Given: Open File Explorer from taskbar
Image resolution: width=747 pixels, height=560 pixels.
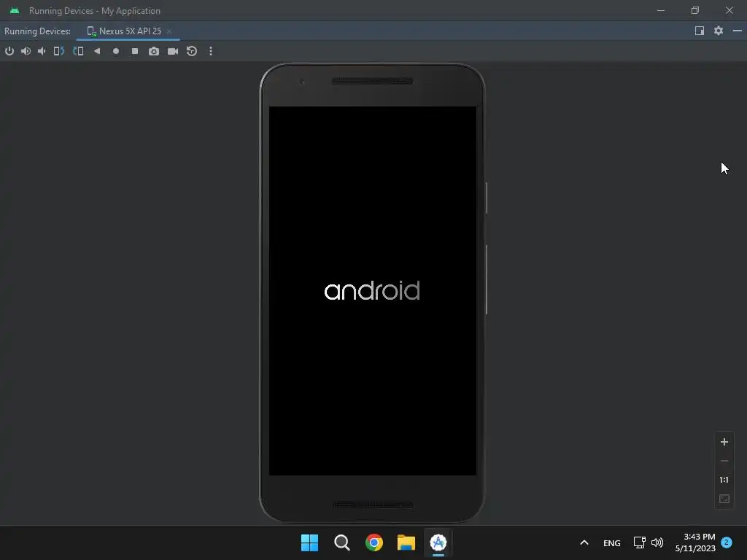Looking at the screenshot, I should (x=406, y=542).
